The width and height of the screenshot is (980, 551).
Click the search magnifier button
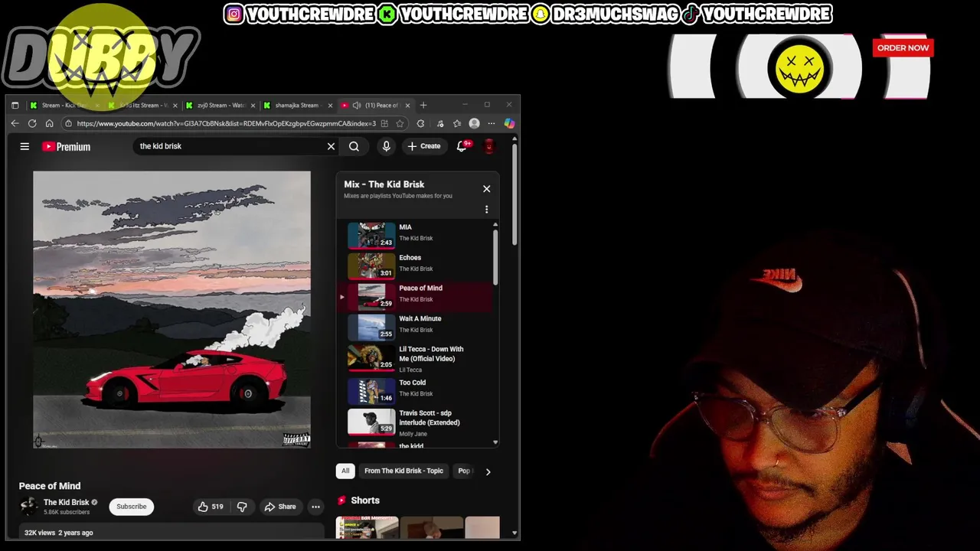click(x=354, y=146)
